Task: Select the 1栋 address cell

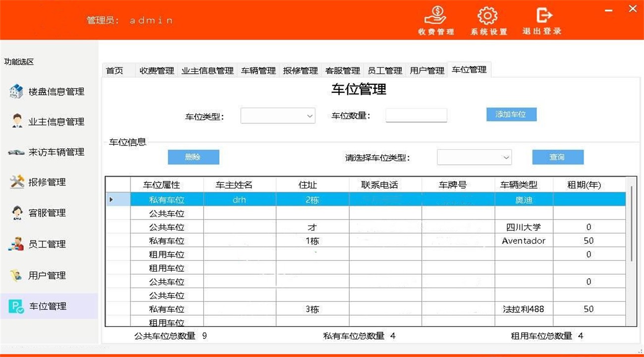Action: [x=313, y=241]
